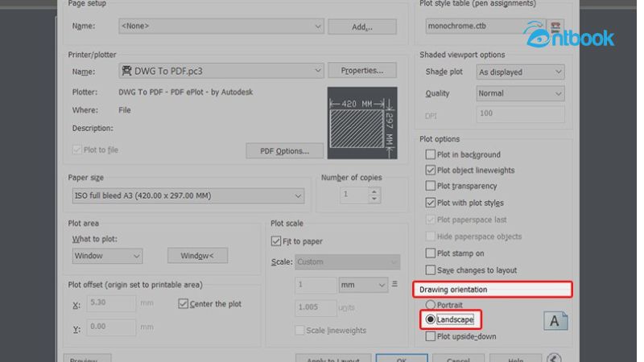Click the Cancel button
This screenshot has width=644, height=362.
pyautogui.click(x=457, y=358)
